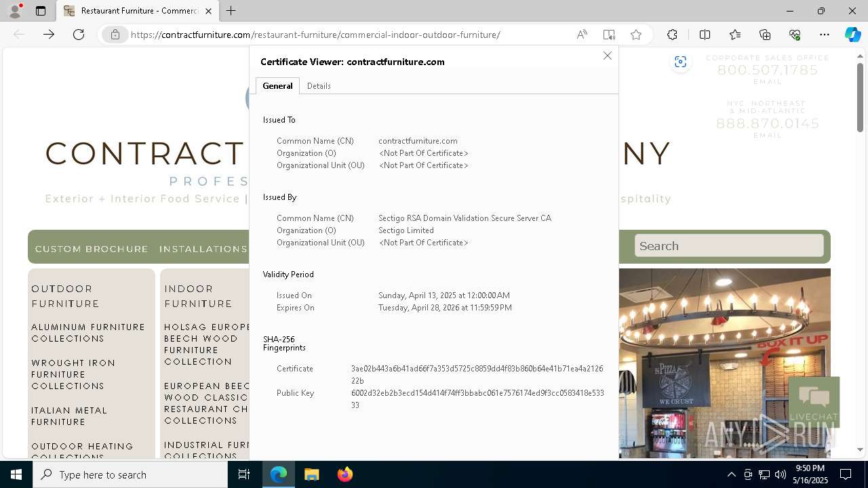
Task: Click the restaurant chandelier photo
Action: tap(724, 363)
